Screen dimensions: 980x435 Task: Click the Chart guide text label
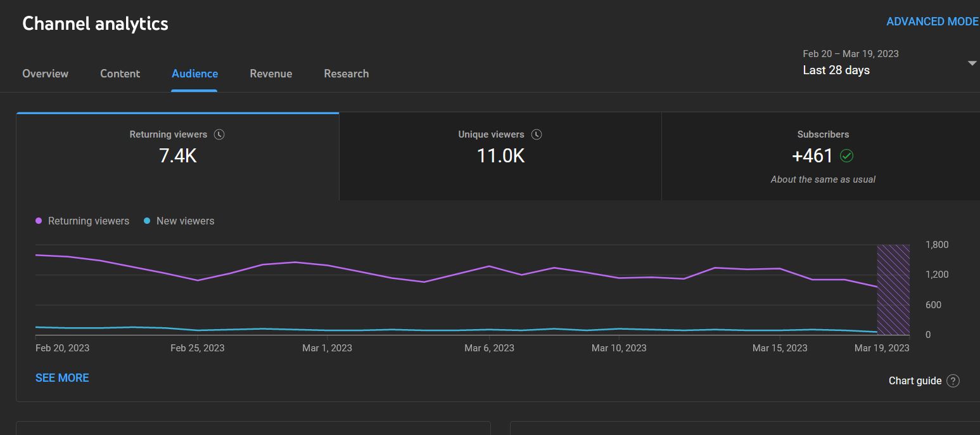pos(915,381)
